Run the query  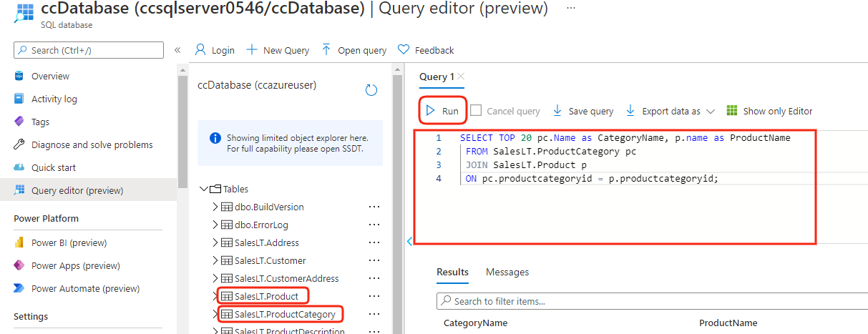click(x=443, y=111)
